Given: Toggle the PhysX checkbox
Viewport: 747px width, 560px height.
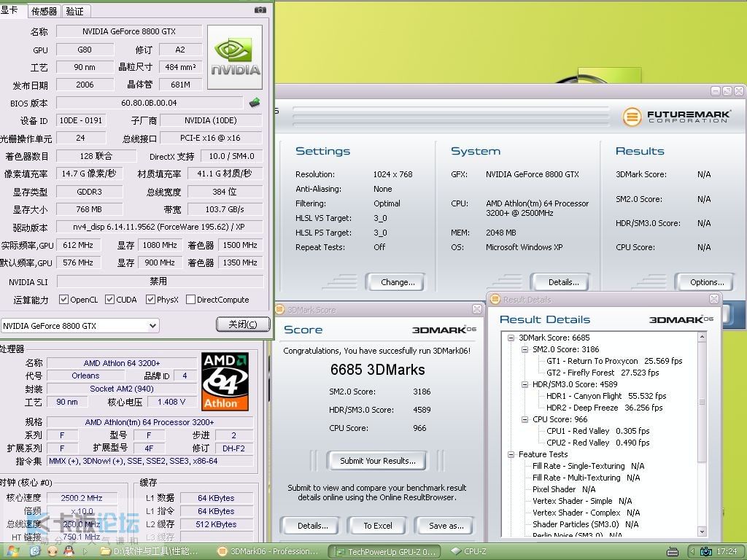Looking at the screenshot, I should (150, 300).
